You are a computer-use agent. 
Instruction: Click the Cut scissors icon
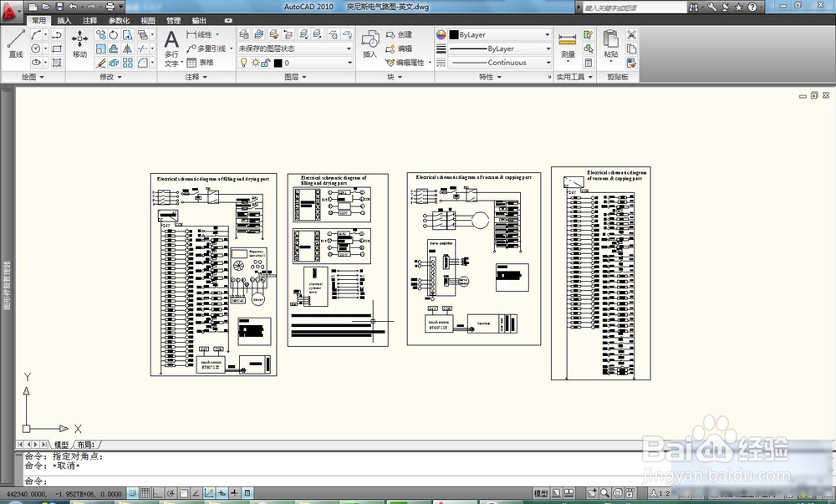[632, 34]
